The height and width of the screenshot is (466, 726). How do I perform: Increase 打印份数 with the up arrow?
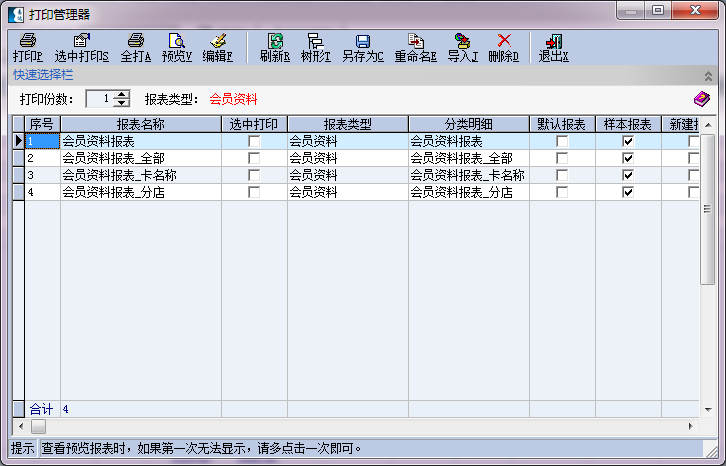[122, 95]
